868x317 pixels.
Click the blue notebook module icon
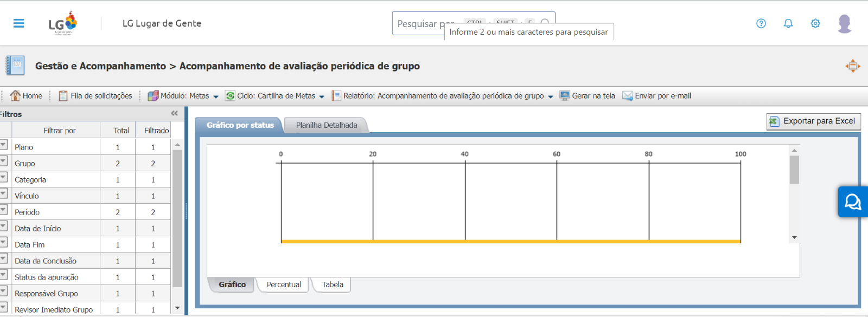coord(15,65)
